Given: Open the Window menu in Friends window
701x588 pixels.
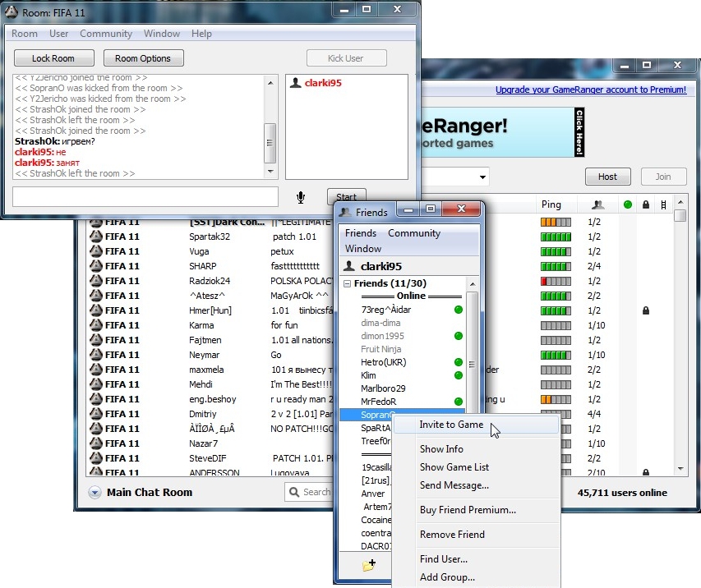Looking at the screenshot, I should tap(363, 249).
